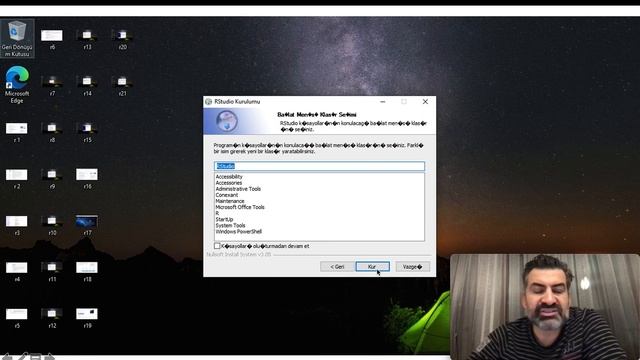This screenshot has width=640, height=360.
Task: Click the RStudio Kurulumu title bar icon
Action: (x=209, y=102)
